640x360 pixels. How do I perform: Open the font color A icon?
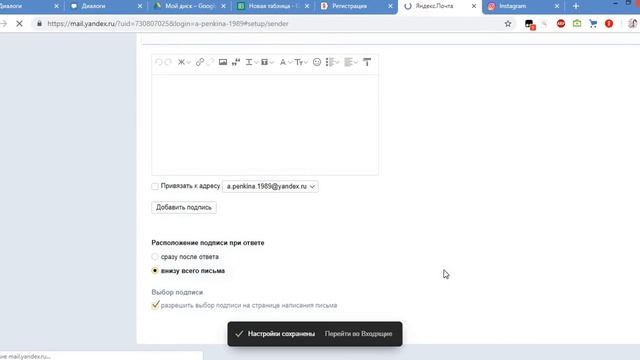pos(282,62)
